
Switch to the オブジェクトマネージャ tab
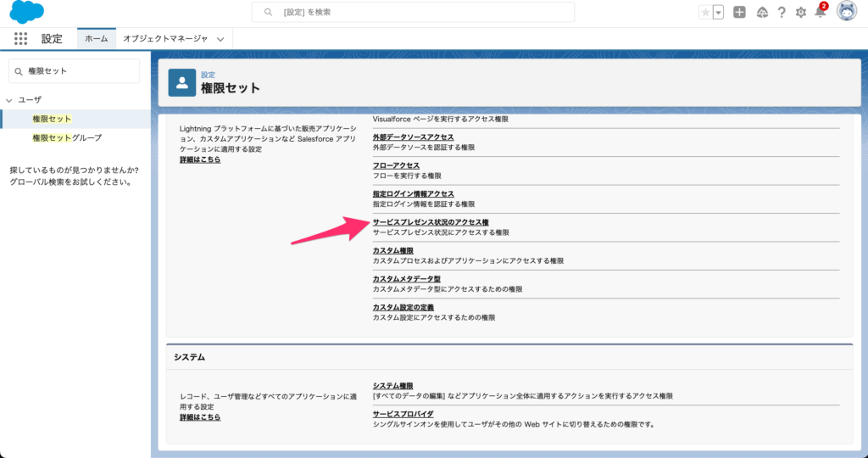165,39
